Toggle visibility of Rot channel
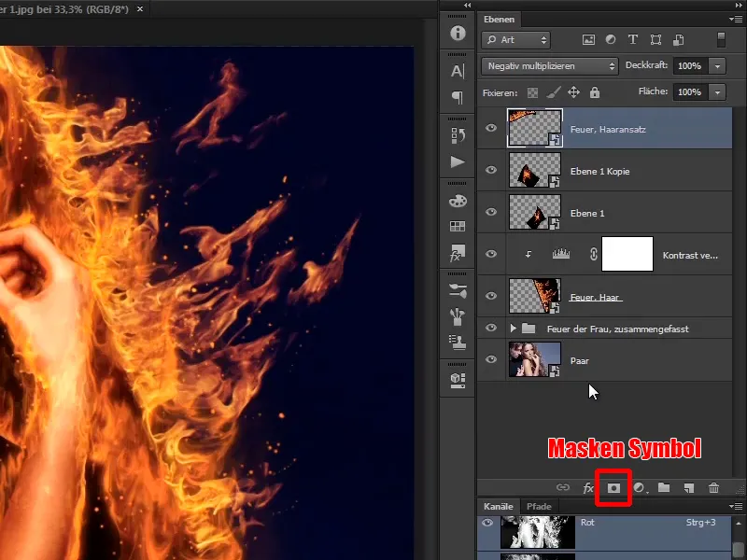Viewport: 747px width, 560px height. pyautogui.click(x=486, y=523)
